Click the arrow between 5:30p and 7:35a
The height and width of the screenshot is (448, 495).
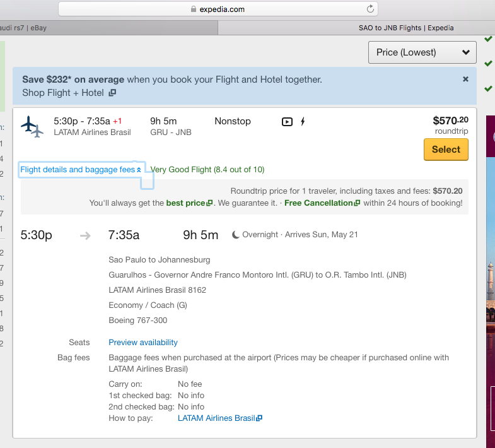[85, 235]
